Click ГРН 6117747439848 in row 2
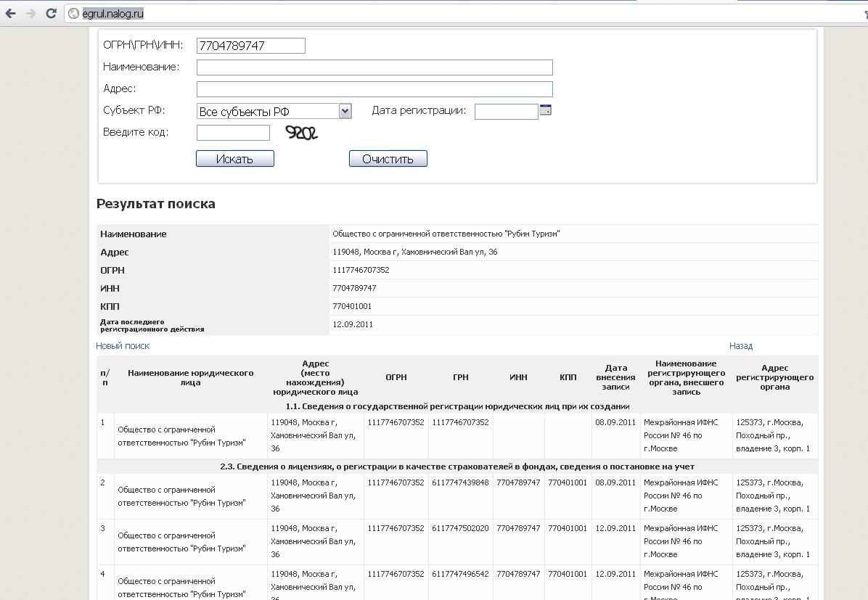 [460, 482]
